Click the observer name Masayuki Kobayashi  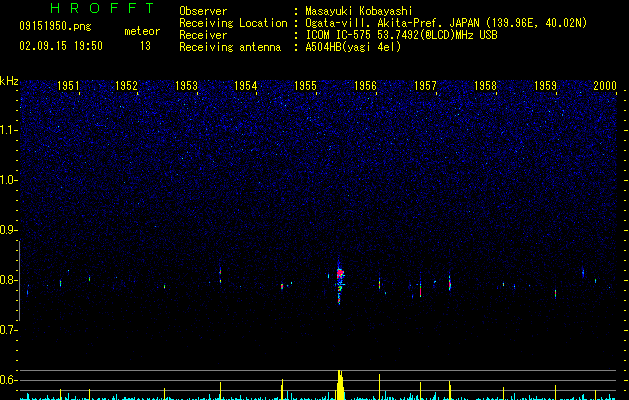359,11
